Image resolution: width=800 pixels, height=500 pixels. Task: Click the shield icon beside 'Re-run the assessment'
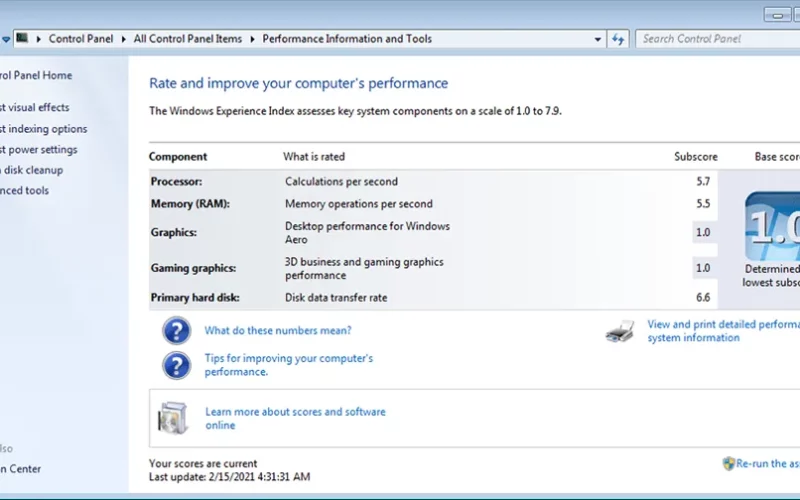click(729, 463)
